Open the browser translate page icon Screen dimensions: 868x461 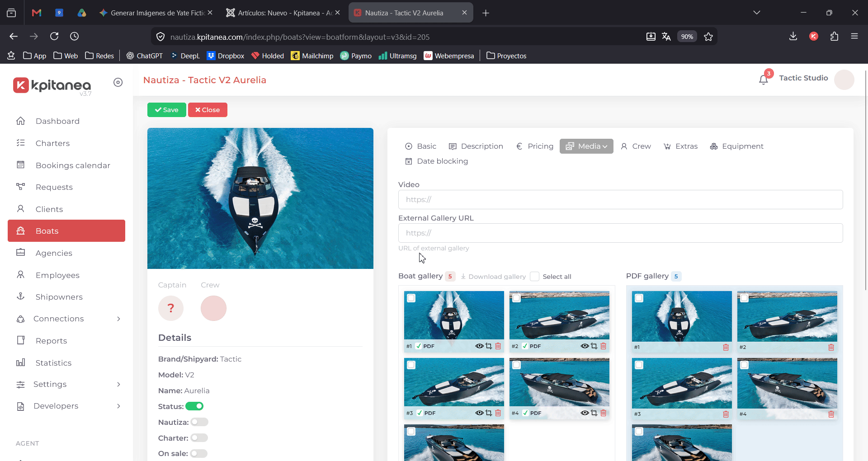(x=666, y=37)
